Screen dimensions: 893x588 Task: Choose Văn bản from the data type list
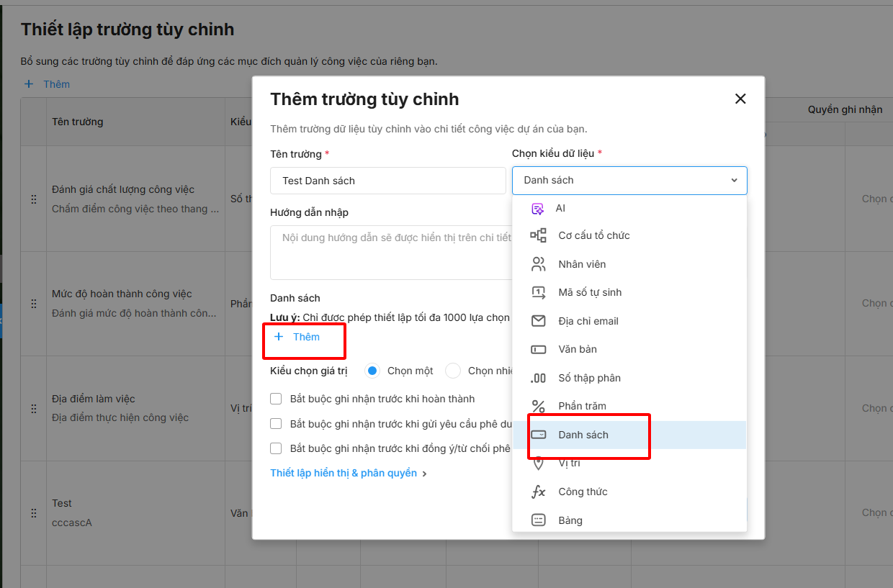pos(577,349)
